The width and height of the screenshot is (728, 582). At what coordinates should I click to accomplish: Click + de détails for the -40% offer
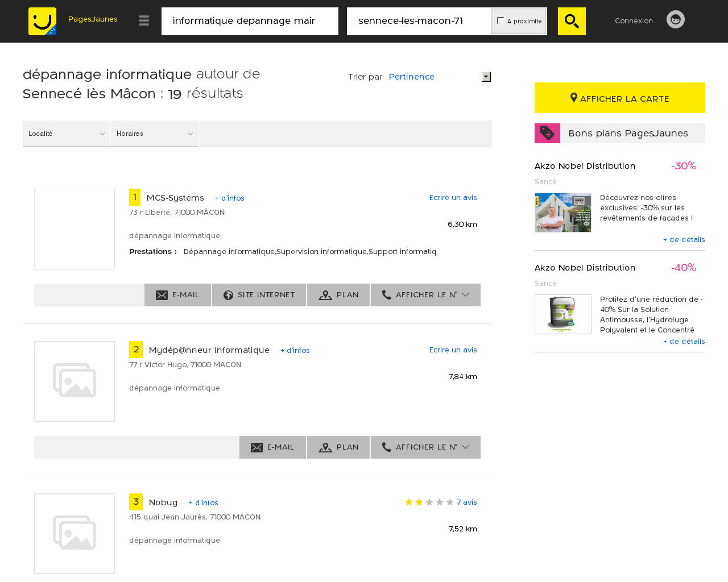pos(684,342)
